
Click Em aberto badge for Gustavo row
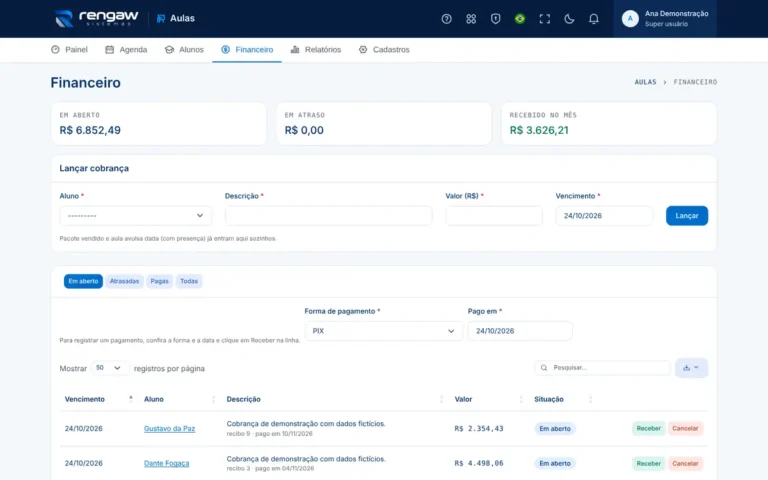click(x=555, y=429)
